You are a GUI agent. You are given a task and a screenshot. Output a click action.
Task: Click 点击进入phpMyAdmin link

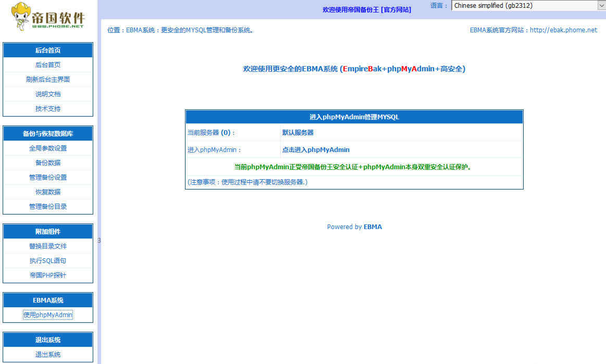(x=316, y=149)
